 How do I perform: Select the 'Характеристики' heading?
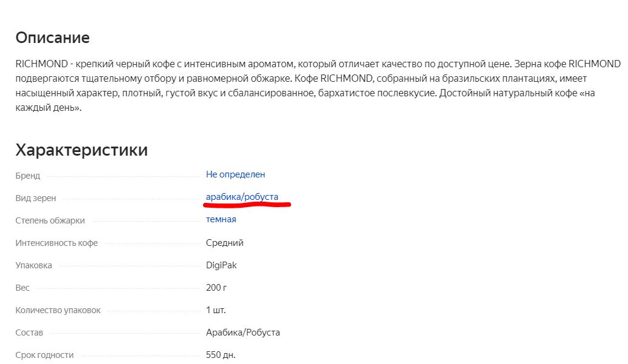pyautogui.click(x=82, y=150)
